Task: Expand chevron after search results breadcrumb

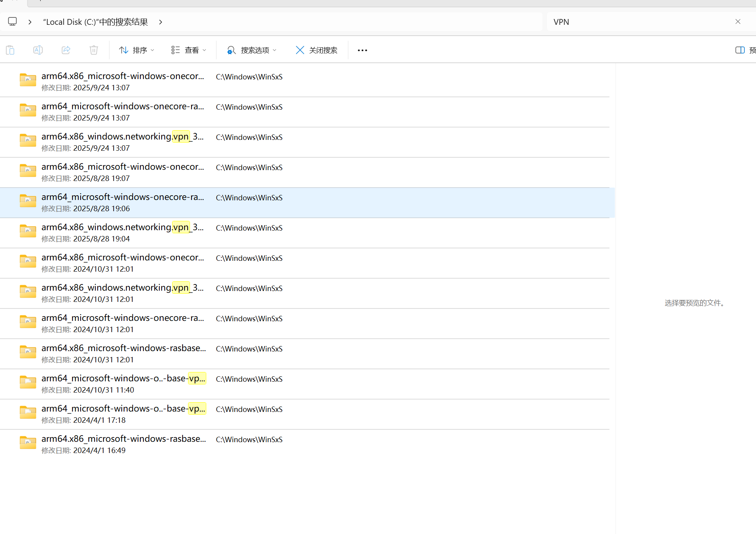Action: coord(161,22)
